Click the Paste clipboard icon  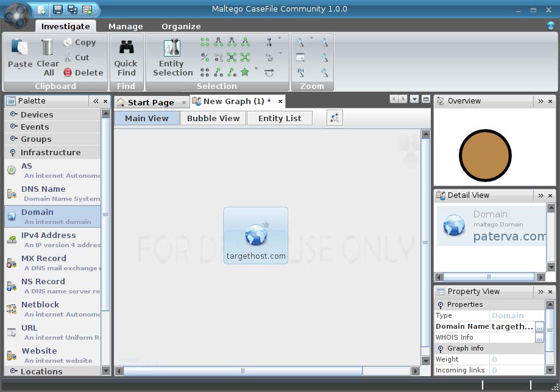pos(19,48)
